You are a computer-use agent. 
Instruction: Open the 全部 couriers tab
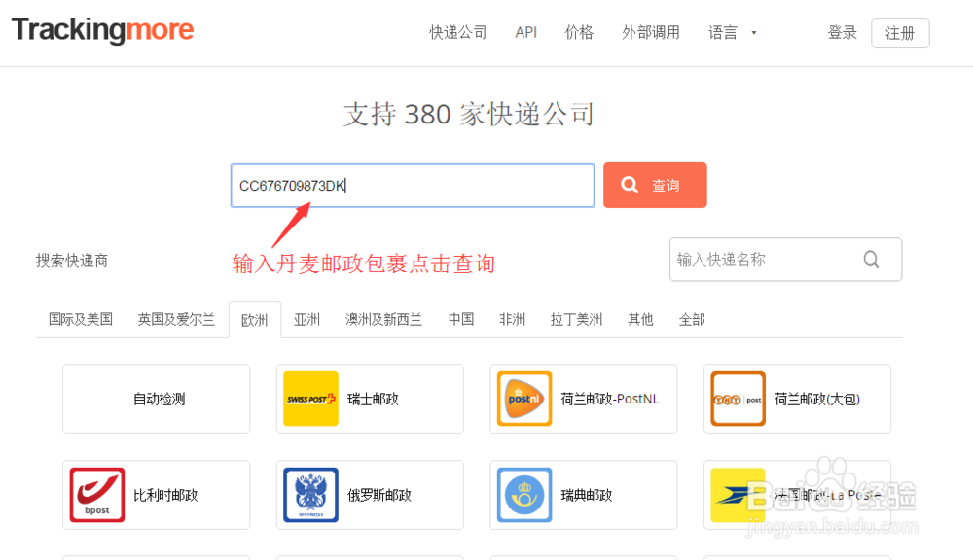692,319
